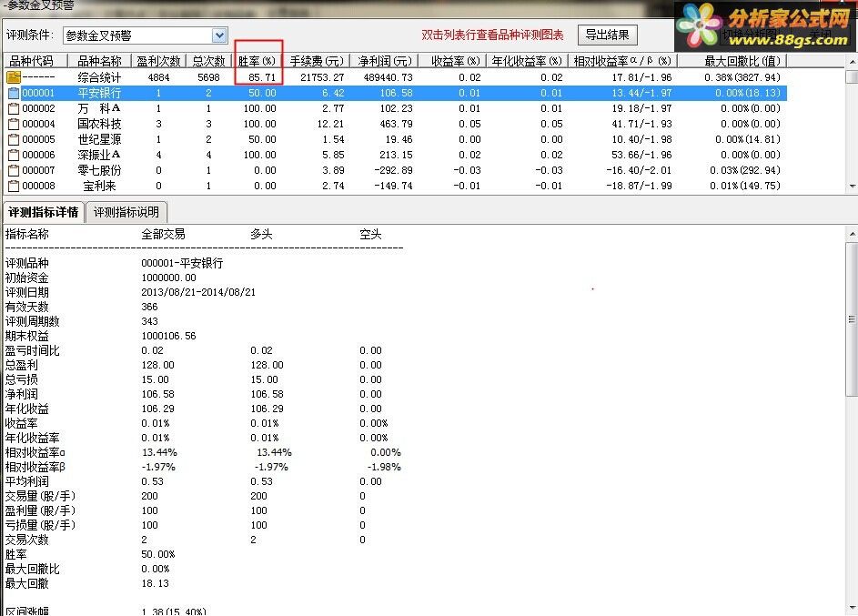Click the document icon beside 000002

14,108
